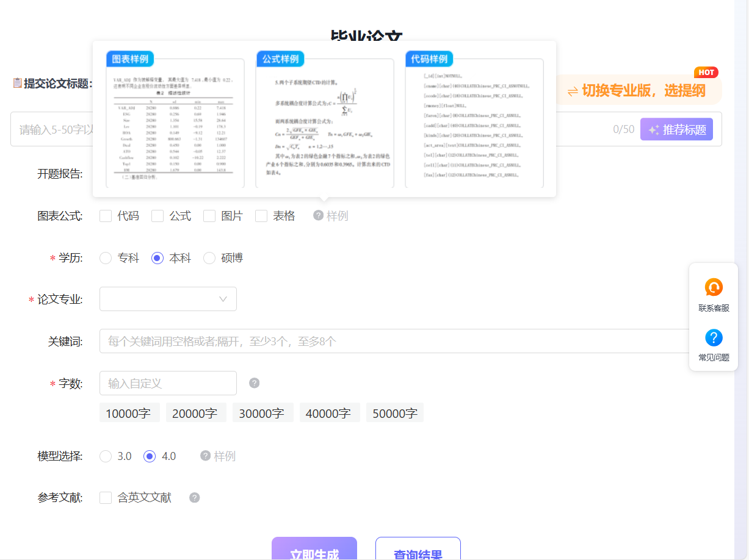The image size is (749, 560).
Task: Enable 含英文文献 for references
Action: (x=104, y=497)
